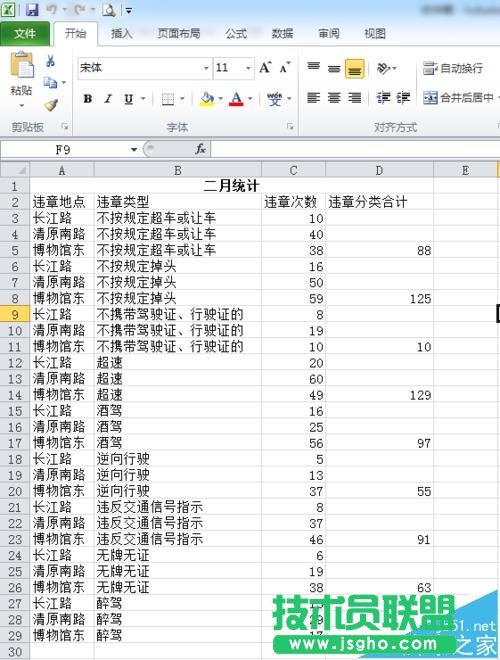The image size is (500, 660).
Task: Click the cell borders icon
Action: click(x=168, y=99)
